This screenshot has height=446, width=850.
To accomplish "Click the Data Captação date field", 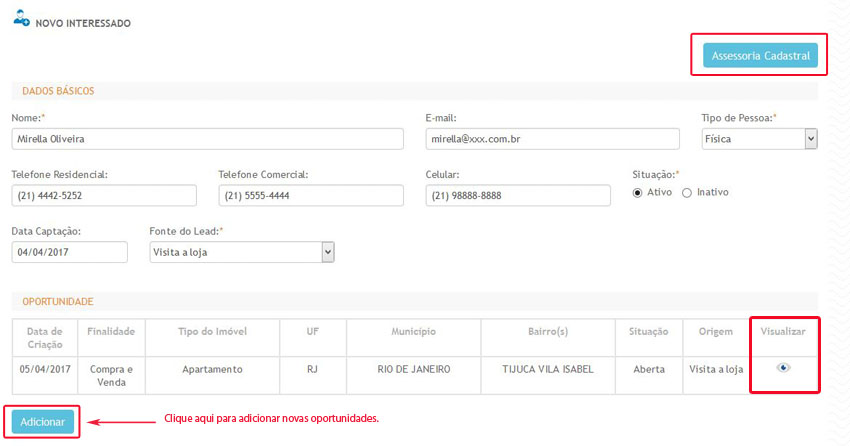I will pos(70,253).
